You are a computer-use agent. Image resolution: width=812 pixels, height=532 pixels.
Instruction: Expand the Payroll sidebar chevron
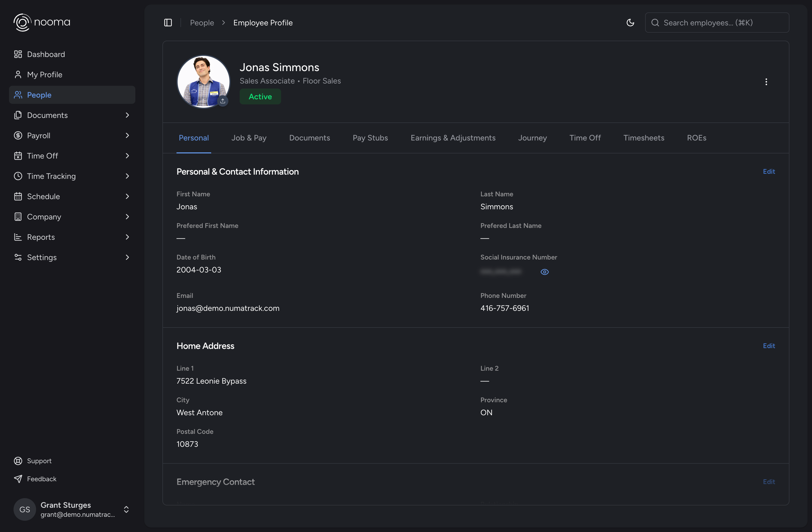(x=127, y=135)
